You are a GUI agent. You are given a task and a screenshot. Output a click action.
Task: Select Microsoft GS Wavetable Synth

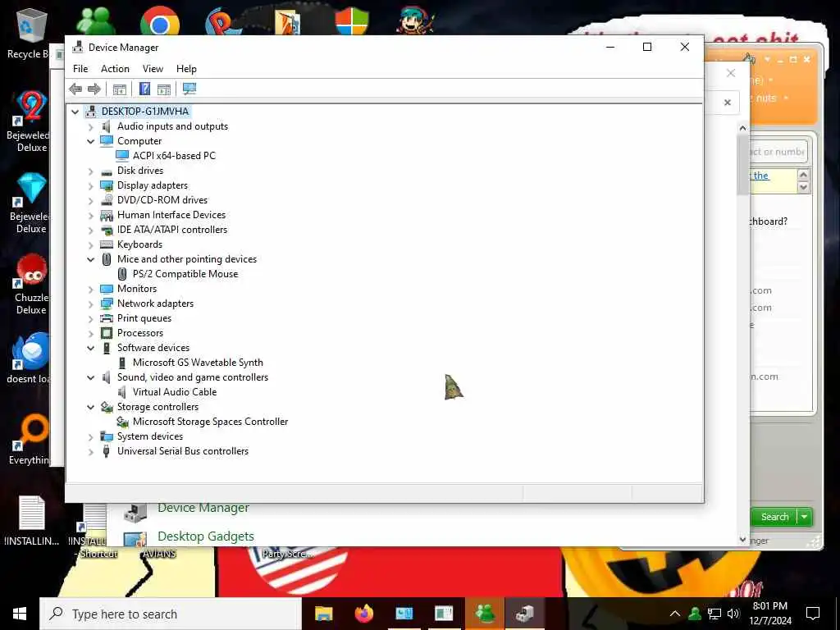click(x=198, y=363)
